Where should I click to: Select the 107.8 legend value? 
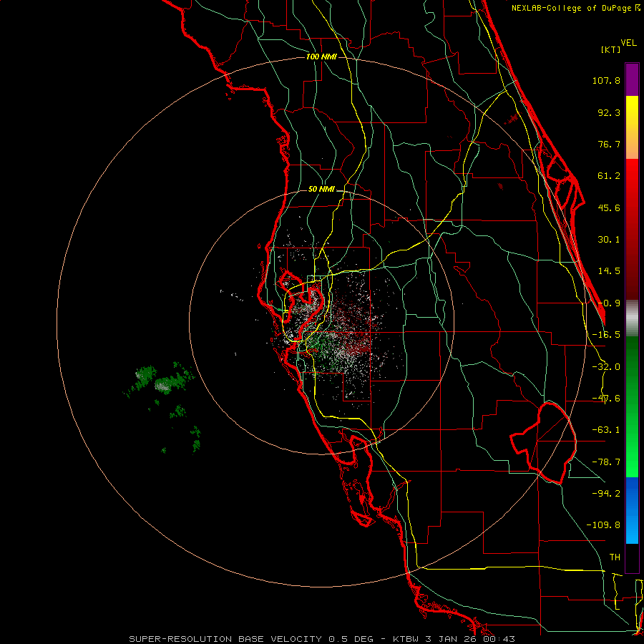point(606,80)
